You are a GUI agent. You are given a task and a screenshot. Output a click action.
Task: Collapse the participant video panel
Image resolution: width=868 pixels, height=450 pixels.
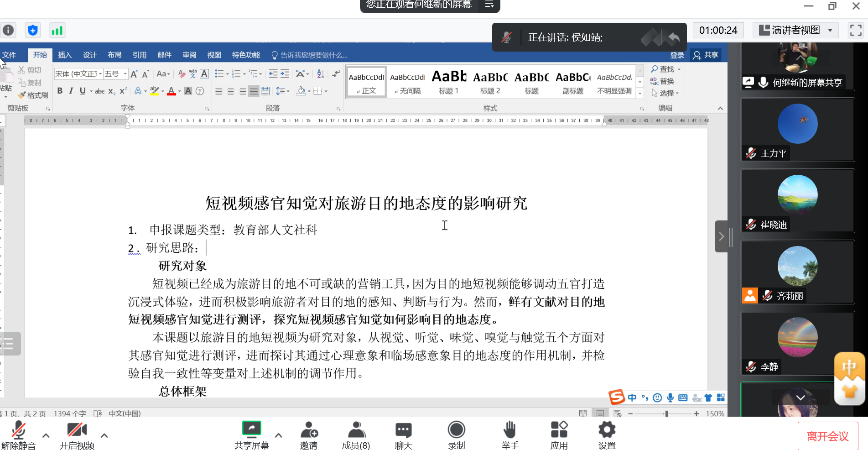[721, 236]
